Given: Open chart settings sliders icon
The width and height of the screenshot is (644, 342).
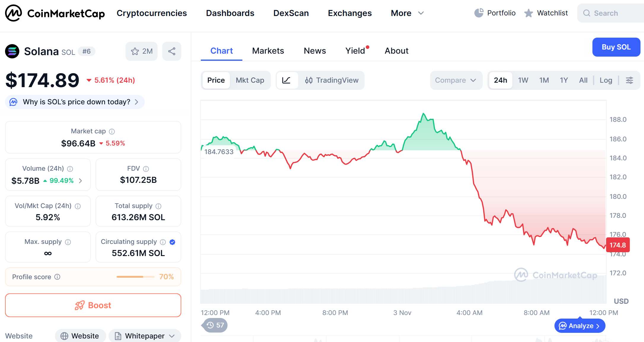Looking at the screenshot, I should click(629, 80).
